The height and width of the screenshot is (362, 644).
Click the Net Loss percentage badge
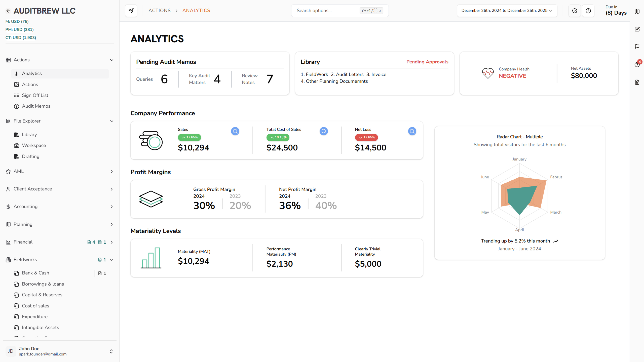366,137
